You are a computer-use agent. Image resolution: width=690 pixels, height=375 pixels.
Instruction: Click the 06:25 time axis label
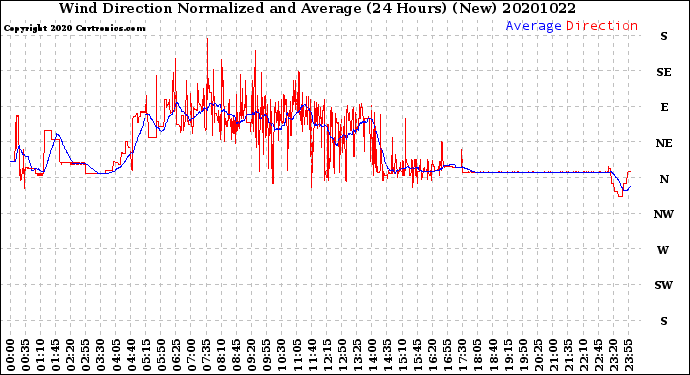[176, 355]
